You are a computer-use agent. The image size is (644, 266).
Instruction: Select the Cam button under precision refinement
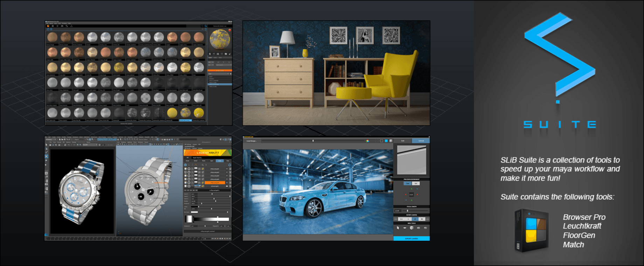click(407, 184)
